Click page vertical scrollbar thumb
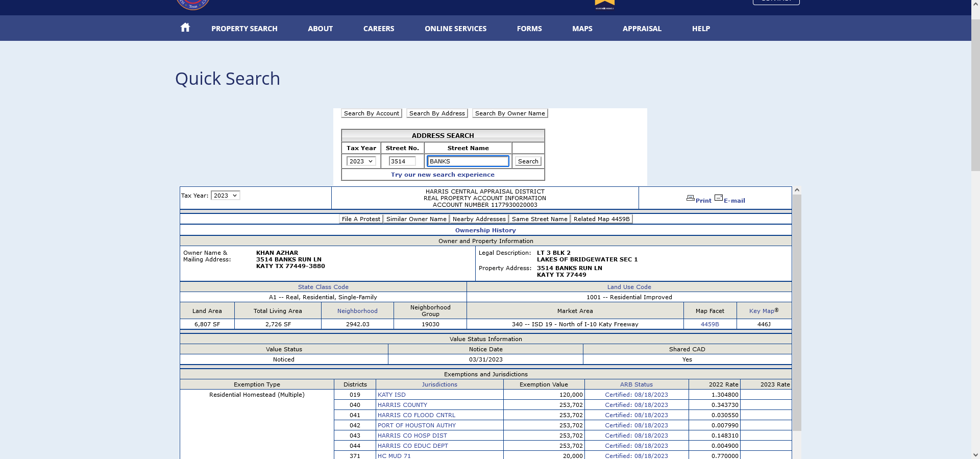Viewport: 980px width, 459px height. click(975, 95)
